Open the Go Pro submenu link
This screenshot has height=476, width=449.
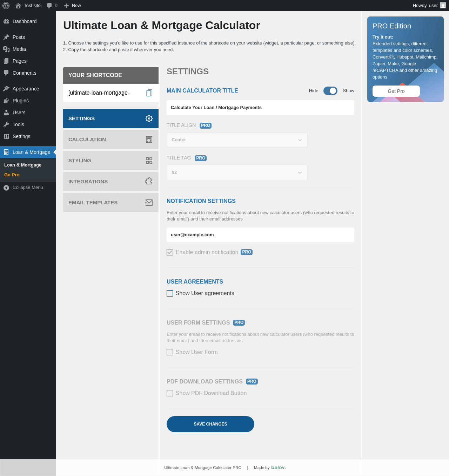[12, 175]
